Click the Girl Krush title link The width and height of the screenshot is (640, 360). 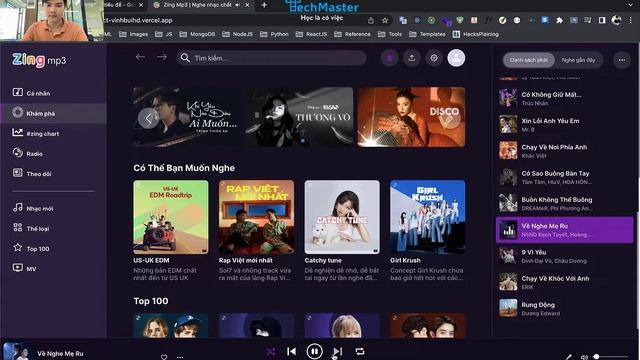pyautogui.click(x=405, y=260)
